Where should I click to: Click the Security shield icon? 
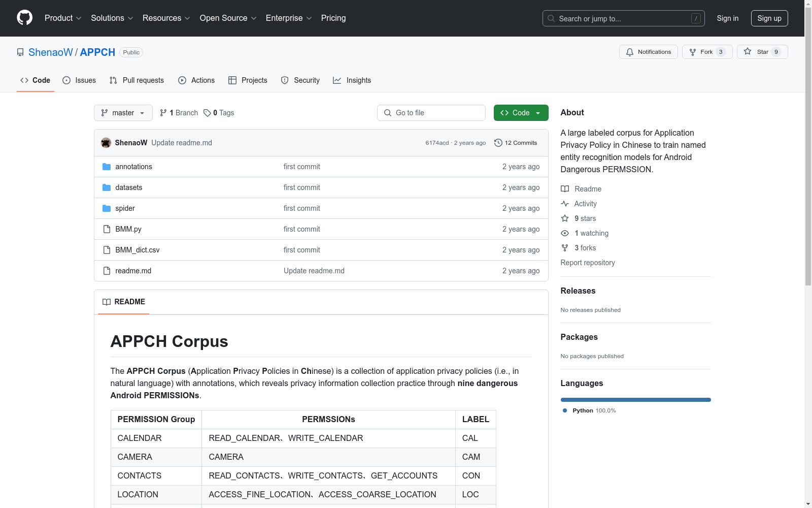click(x=285, y=80)
